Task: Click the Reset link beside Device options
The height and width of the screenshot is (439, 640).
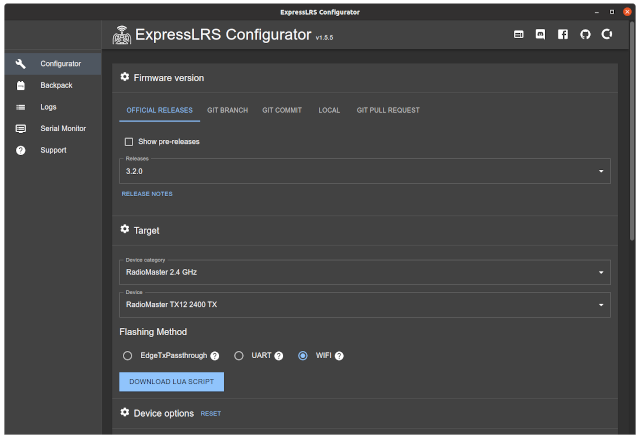Action: pos(211,414)
